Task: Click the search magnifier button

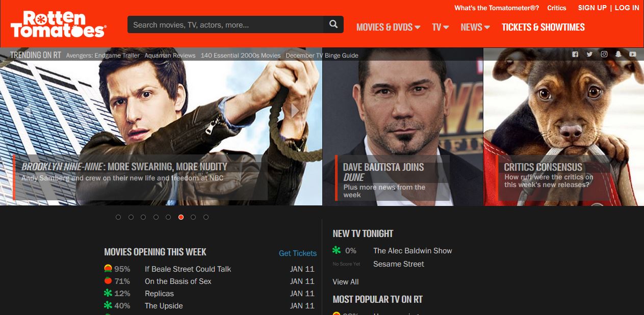Action: pyautogui.click(x=333, y=24)
